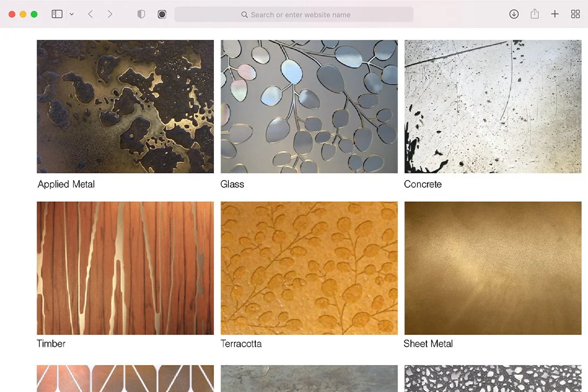Open the Concrete texture image
Screen dimensions: 588x392
(x=493, y=107)
